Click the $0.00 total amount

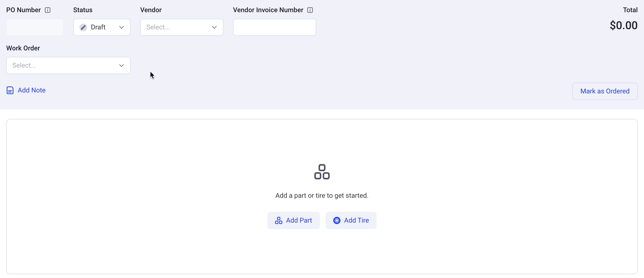tap(623, 26)
